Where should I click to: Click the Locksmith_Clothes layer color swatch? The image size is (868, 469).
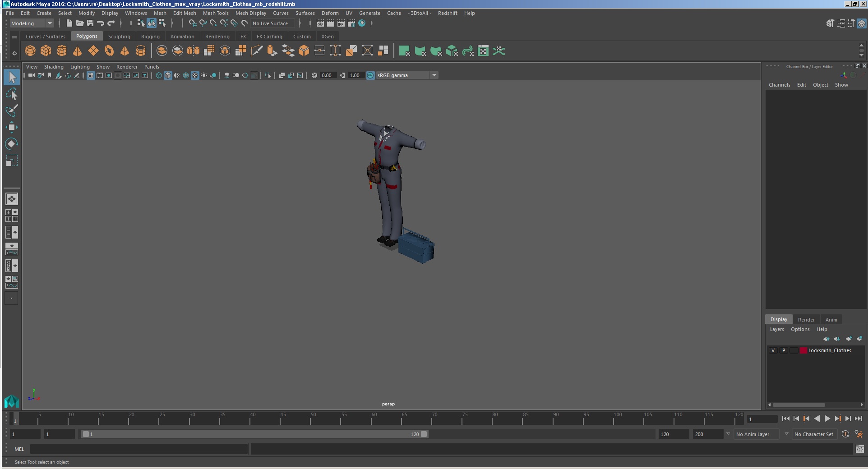tap(803, 350)
